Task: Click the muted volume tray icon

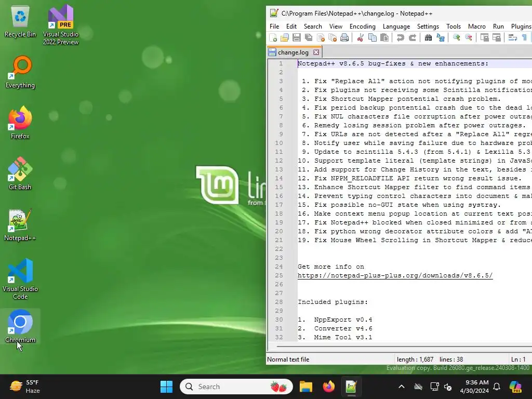Action: (x=448, y=387)
